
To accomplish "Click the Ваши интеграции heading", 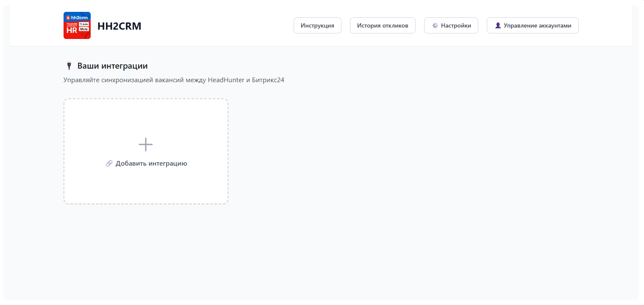I will [x=112, y=66].
